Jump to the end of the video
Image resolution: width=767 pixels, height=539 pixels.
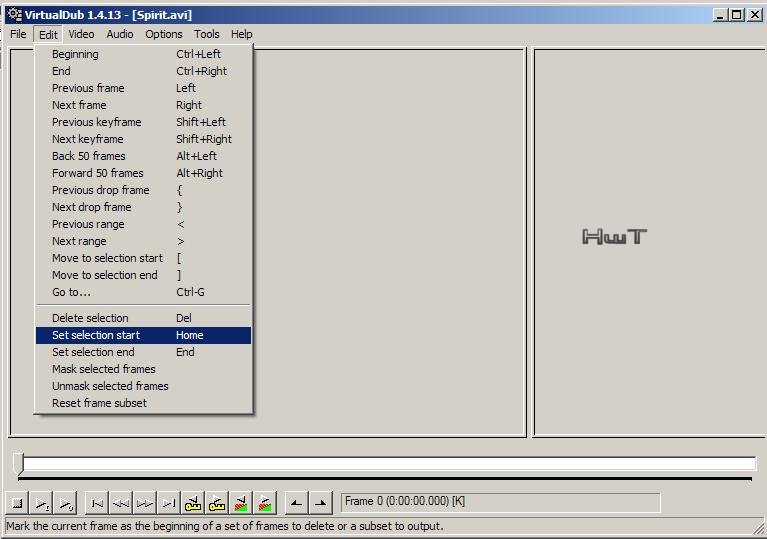coord(169,503)
